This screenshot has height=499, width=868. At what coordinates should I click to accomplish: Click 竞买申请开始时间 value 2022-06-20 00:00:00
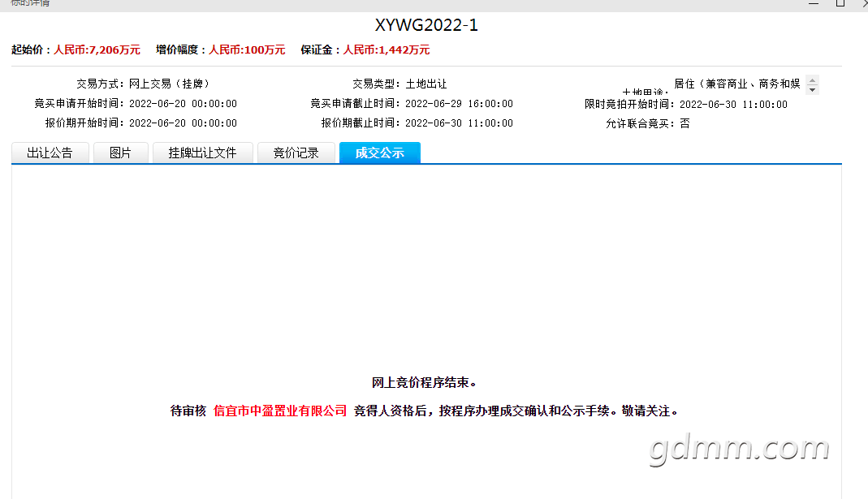click(184, 104)
